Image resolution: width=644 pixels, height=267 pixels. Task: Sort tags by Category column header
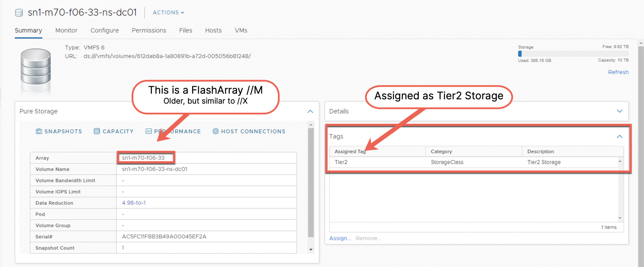tap(441, 151)
